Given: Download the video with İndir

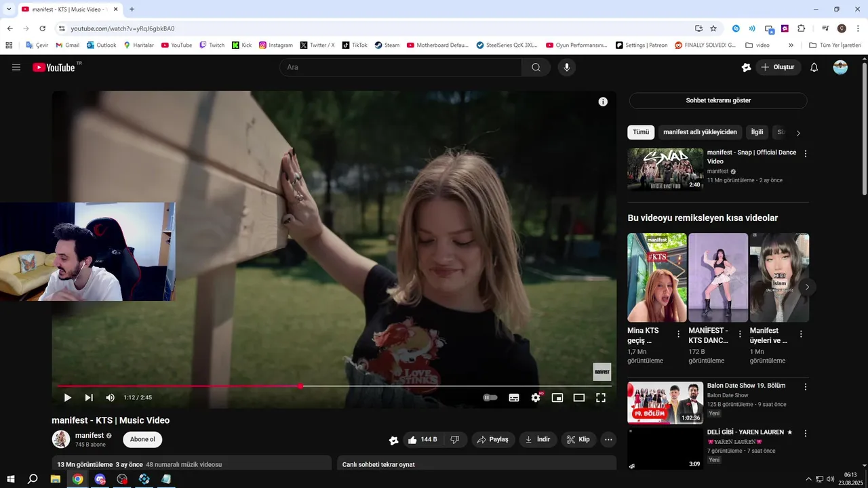Looking at the screenshot, I should coord(538,439).
